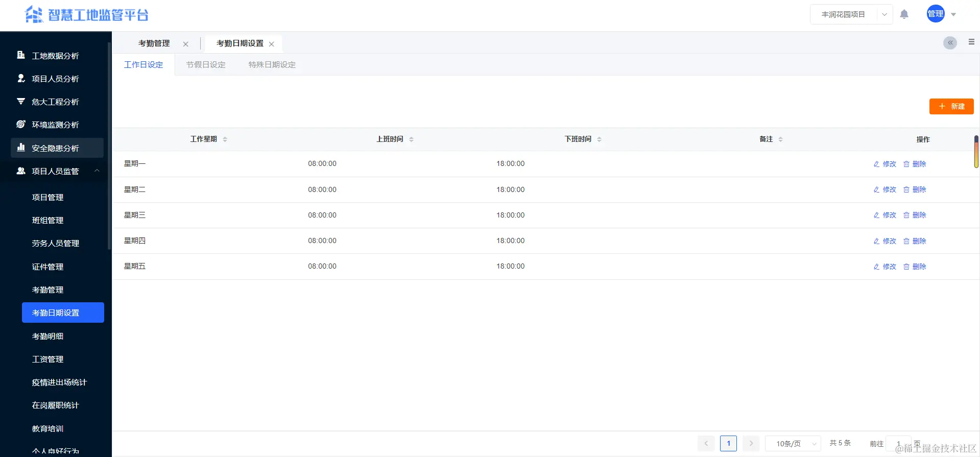Click the notification bell icon
The width and height of the screenshot is (980, 457).
[904, 14]
